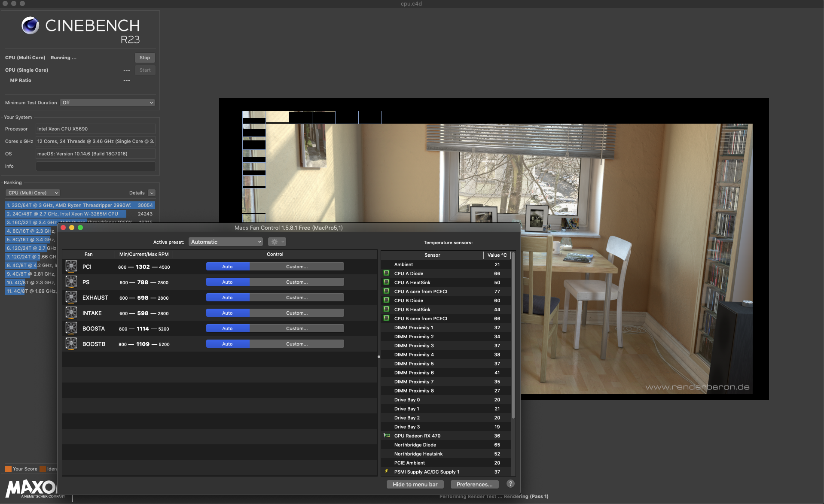Switch PS fan control to Custom
Viewport: 824px width, 504px height.
(297, 282)
